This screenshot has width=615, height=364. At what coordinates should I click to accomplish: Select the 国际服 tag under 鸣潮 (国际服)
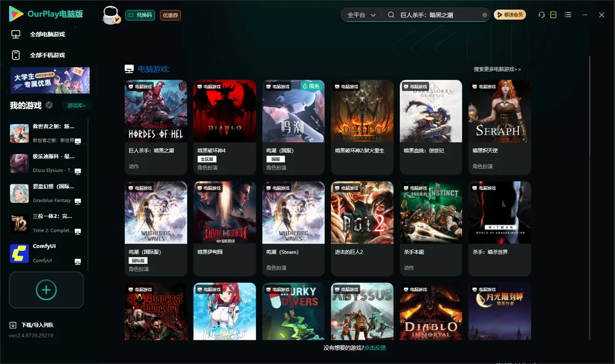(138, 261)
